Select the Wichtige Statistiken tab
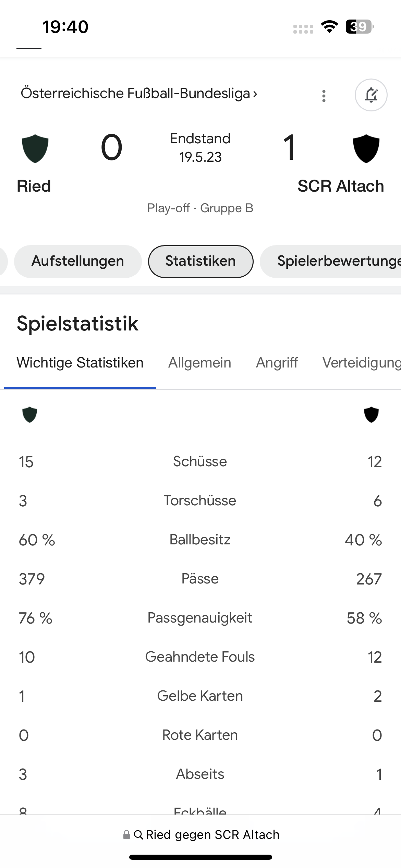Image resolution: width=401 pixels, height=868 pixels. click(x=80, y=363)
